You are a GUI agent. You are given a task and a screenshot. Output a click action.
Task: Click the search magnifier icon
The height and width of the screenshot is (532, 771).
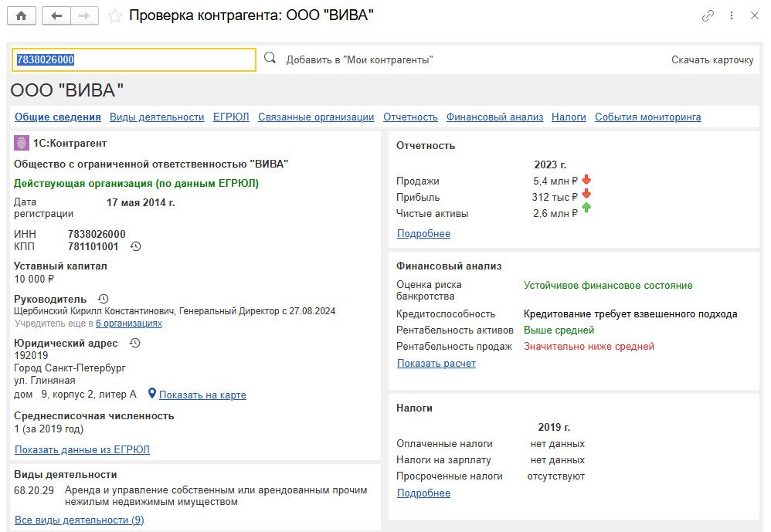270,59
